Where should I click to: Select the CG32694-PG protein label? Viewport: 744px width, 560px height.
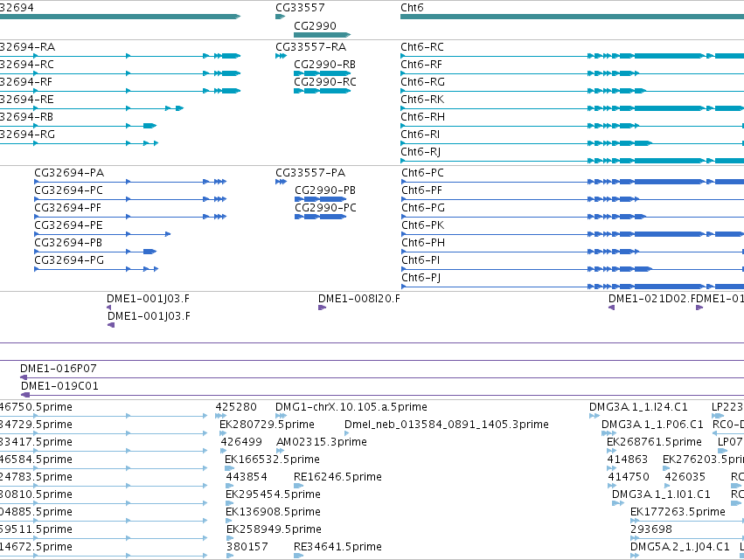[69, 260]
